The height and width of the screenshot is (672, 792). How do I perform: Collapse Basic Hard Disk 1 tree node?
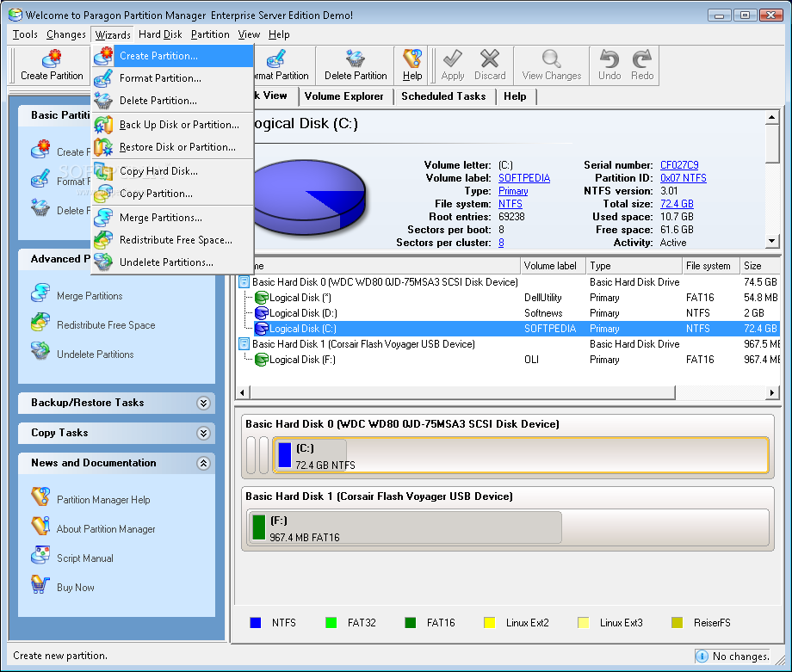tap(244, 344)
